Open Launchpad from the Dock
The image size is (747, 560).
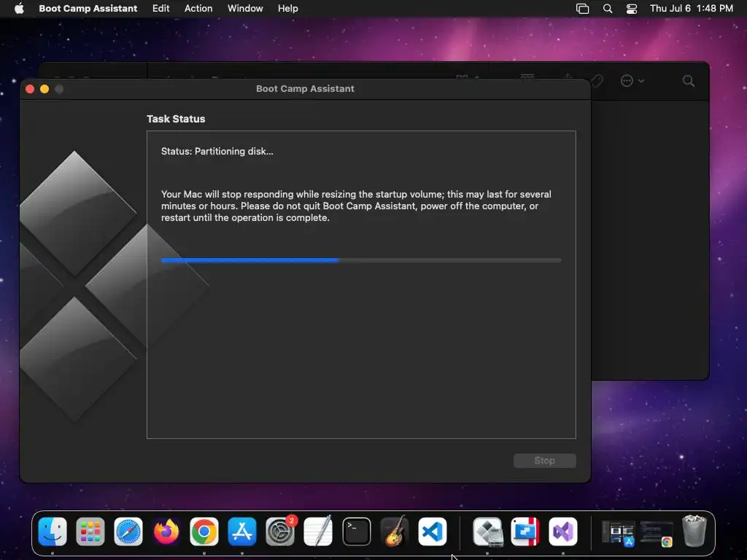tap(90, 532)
